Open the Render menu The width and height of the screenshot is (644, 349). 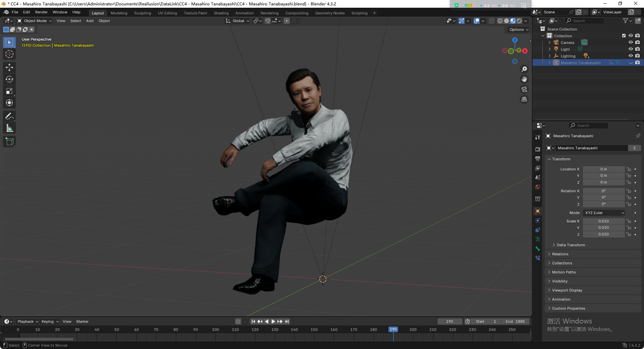pos(41,12)
